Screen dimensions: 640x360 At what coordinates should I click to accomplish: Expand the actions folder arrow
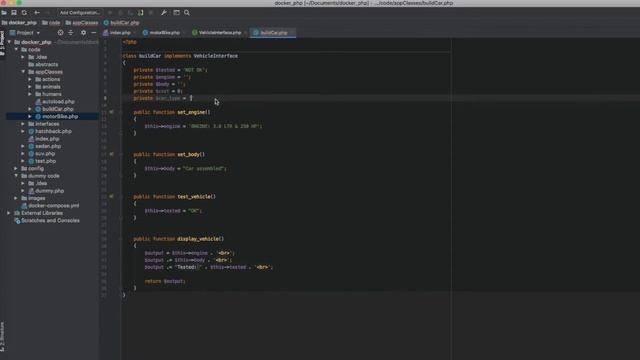tap(30, 79)
